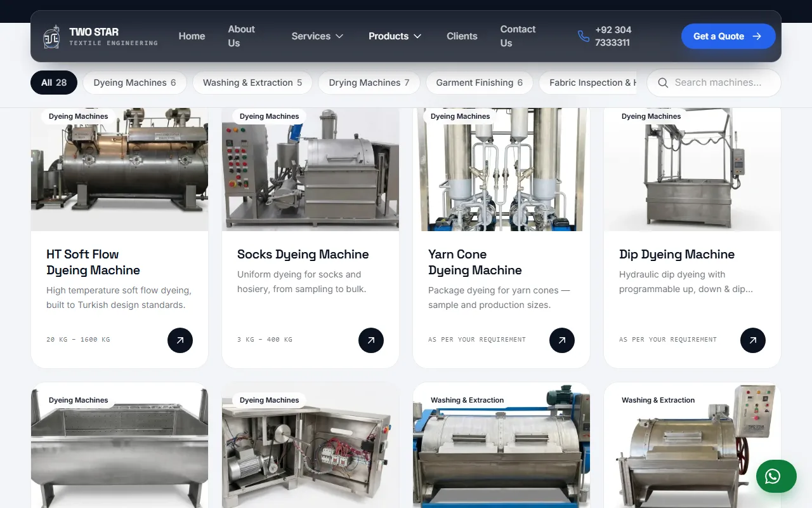Open the About Us page
Viewport: 812px width, 508px height.
click(x=241, y=36)
